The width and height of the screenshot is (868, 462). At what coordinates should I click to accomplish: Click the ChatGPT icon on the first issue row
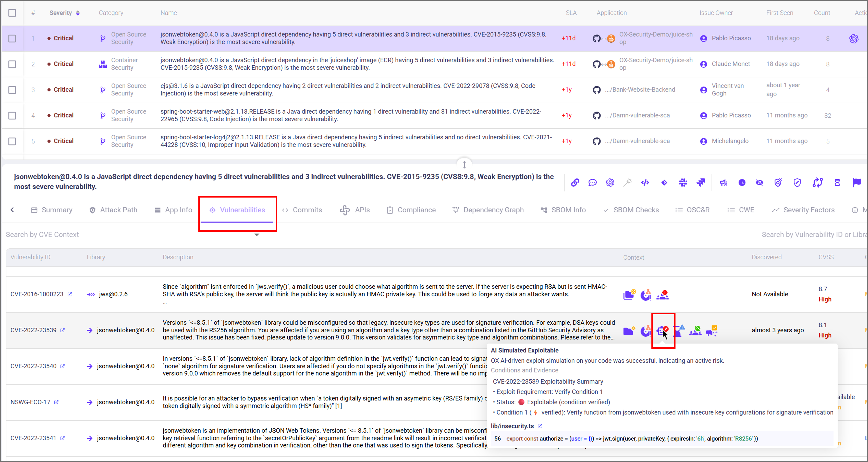click(x=854, y=38)
